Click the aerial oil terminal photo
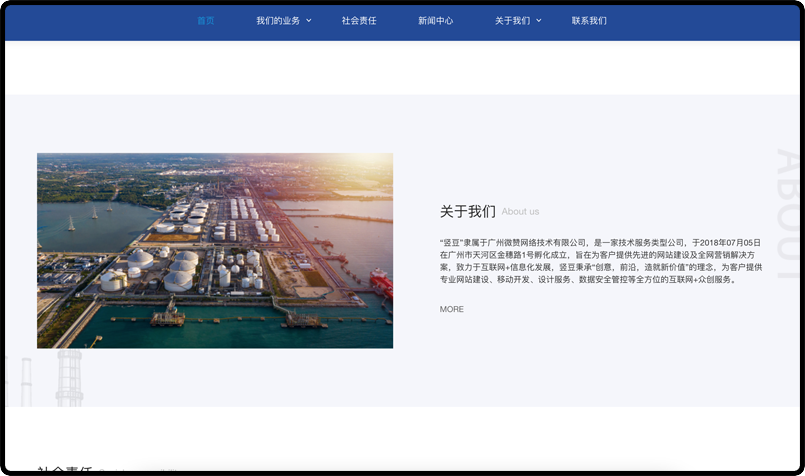 (215, 251)
